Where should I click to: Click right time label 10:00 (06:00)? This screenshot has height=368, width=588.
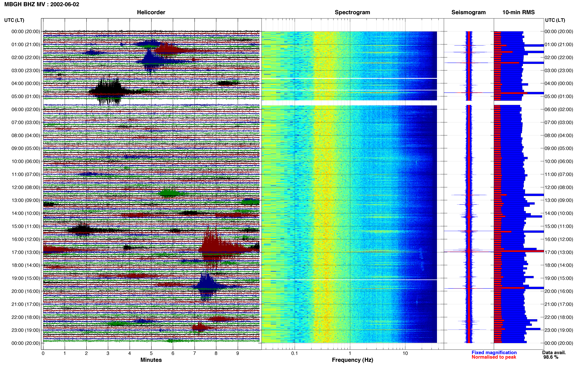pos(559,161)
